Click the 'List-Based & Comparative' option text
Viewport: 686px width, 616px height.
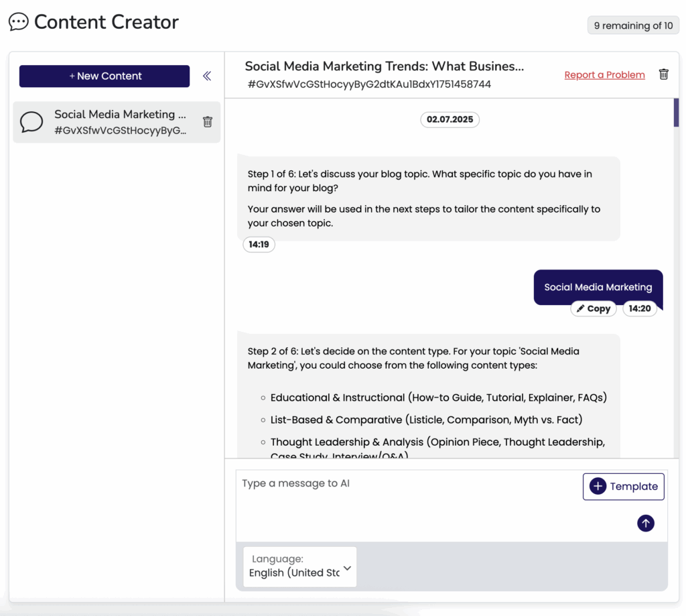coord(426,420)
